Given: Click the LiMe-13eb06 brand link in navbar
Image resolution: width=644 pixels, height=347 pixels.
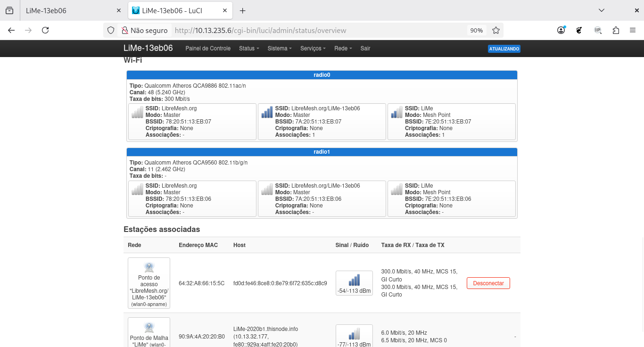Looking at the screenshot, I should click(x=148, y=48).
